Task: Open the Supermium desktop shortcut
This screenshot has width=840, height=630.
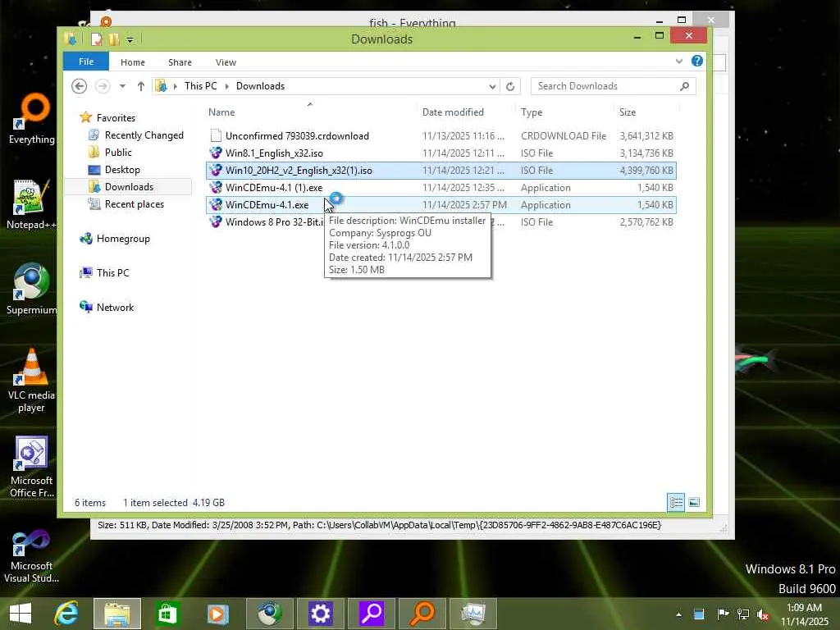Action: [x=31, y=290]
